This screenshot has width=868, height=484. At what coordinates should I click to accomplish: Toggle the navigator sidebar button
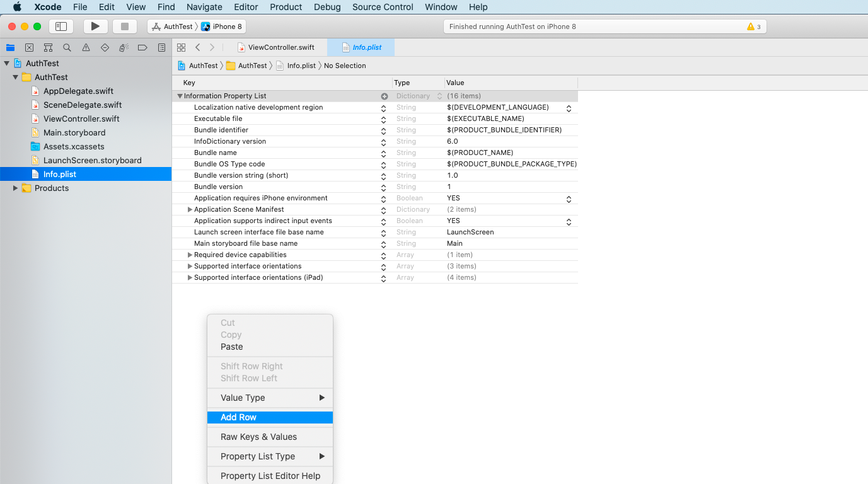(61, 26)
